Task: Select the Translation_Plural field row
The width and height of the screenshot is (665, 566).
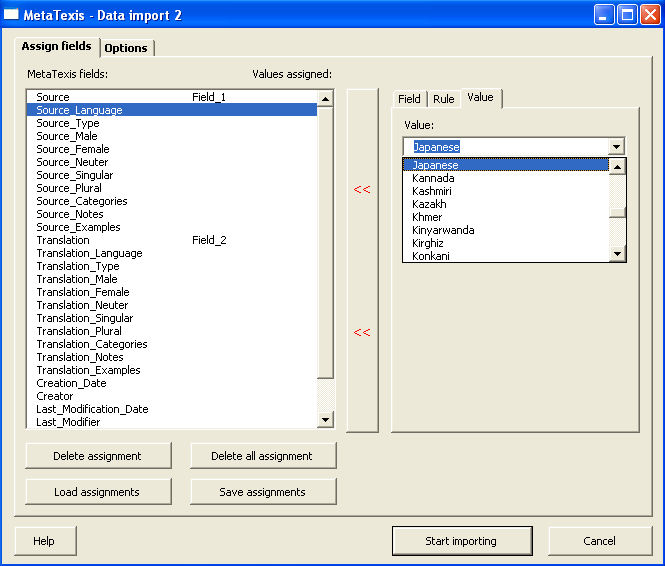Action: [172, 331]
